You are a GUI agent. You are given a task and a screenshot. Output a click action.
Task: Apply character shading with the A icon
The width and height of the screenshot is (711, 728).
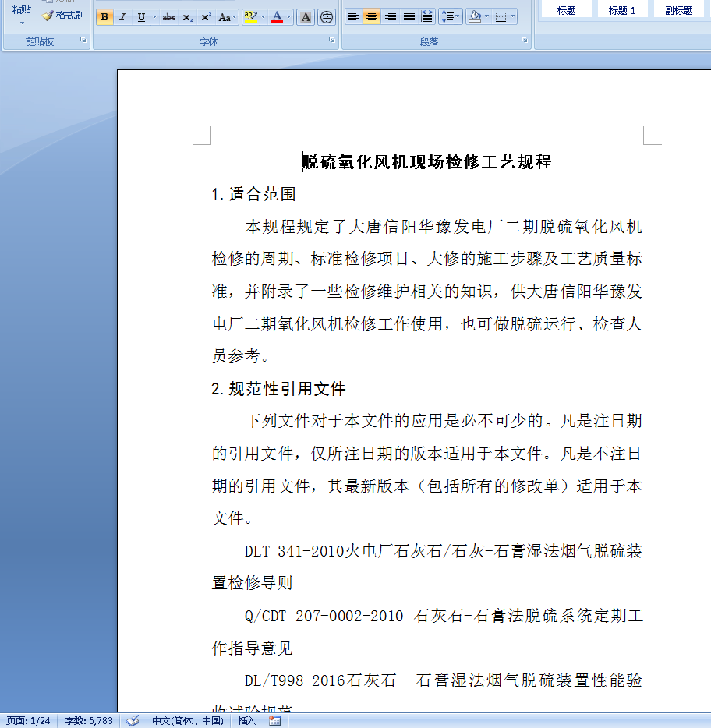(306, 16)
